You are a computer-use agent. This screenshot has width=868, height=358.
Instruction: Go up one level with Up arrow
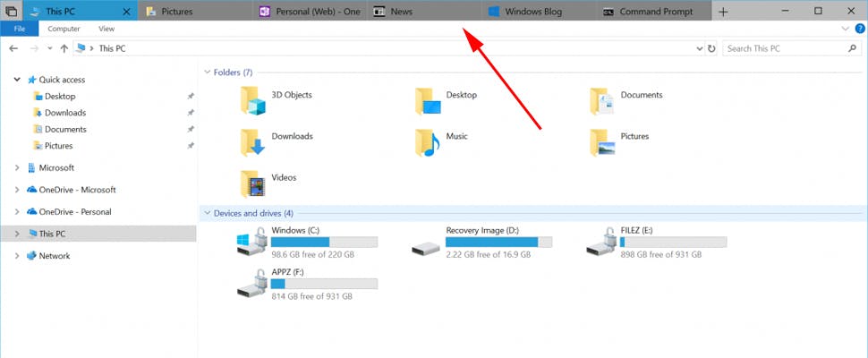[x=64, y=48]
